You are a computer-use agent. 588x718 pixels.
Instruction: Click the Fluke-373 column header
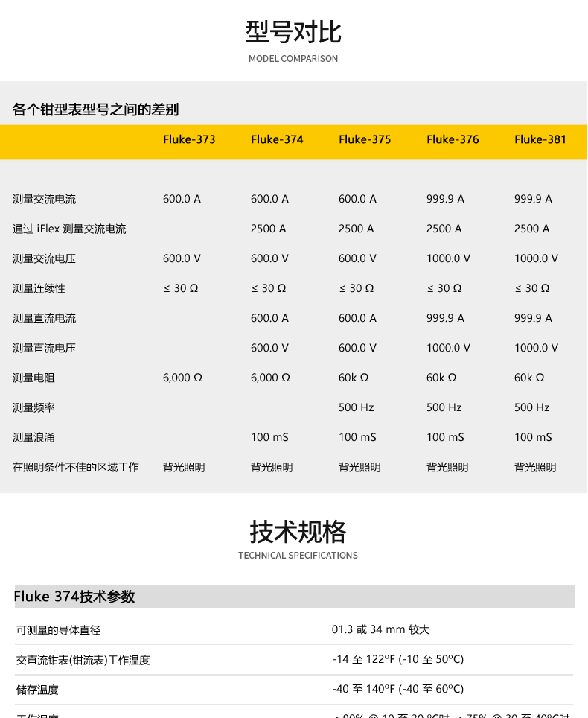189,139
